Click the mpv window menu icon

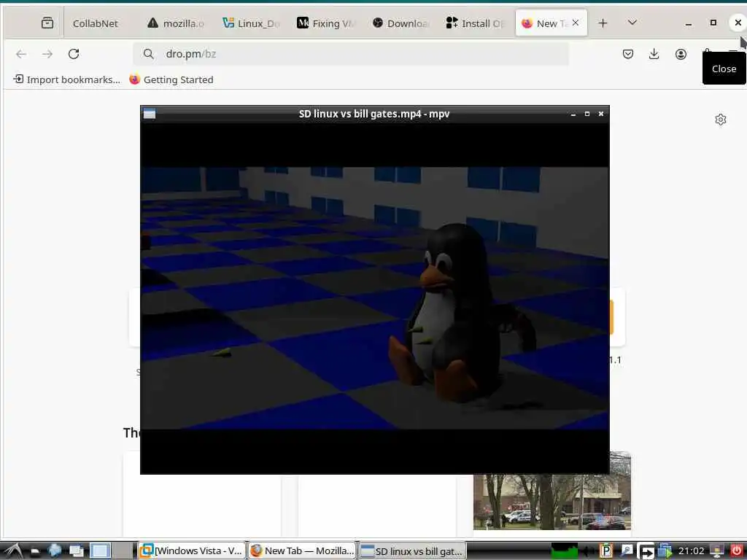click(149, 114)
